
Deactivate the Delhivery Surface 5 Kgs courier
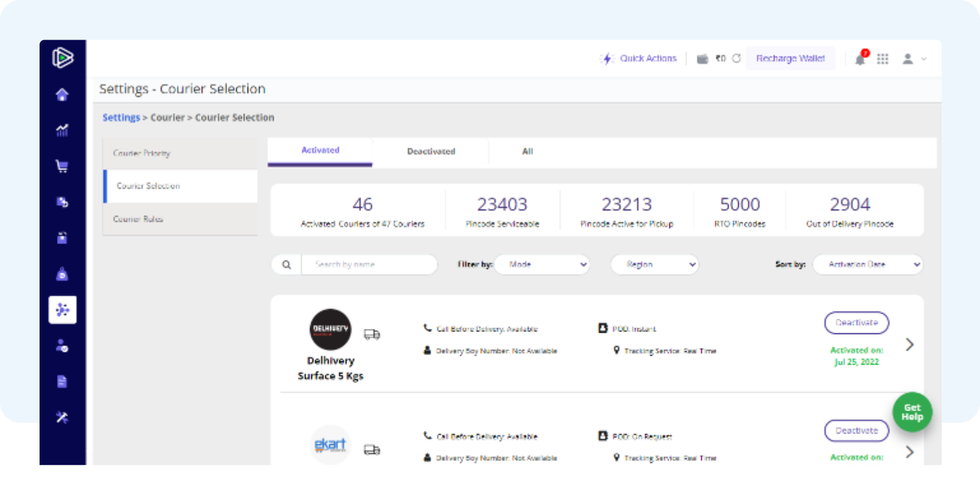pyautogui.click(x=857, y=322)
